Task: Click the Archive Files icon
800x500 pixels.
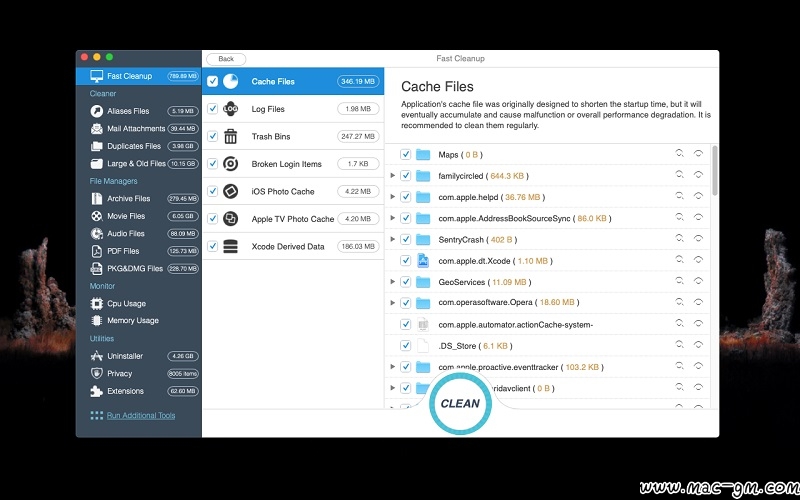Action: (x=96, y=198)
